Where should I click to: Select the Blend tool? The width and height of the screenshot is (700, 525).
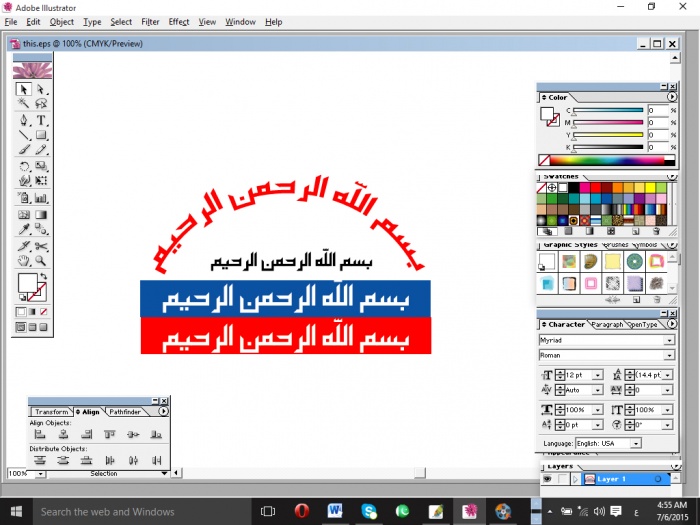point(41,229)
